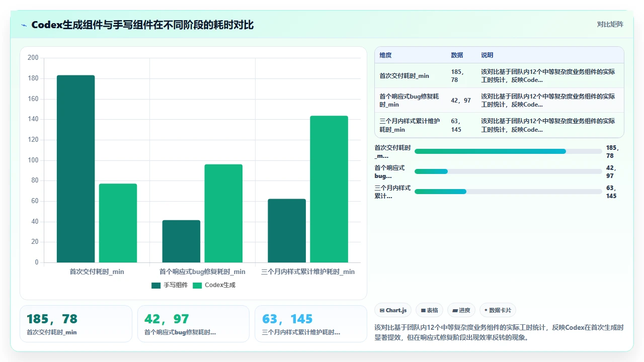Viewport: 644px width, 362px height.
Task: Click the 首次交付耗时 progress bar
Action: click(x=508, y=151)
